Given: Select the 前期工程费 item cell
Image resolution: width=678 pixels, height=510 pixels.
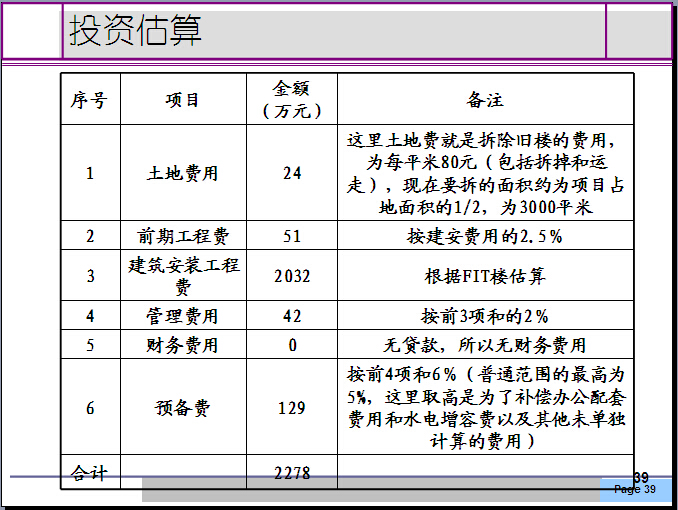Looking at the screenshot, I should pyautogui.click(x=182, y=236).
